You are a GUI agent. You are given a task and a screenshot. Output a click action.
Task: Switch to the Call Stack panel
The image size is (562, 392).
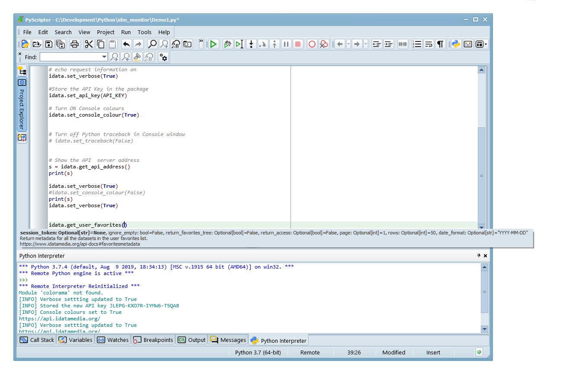(37, 340)
